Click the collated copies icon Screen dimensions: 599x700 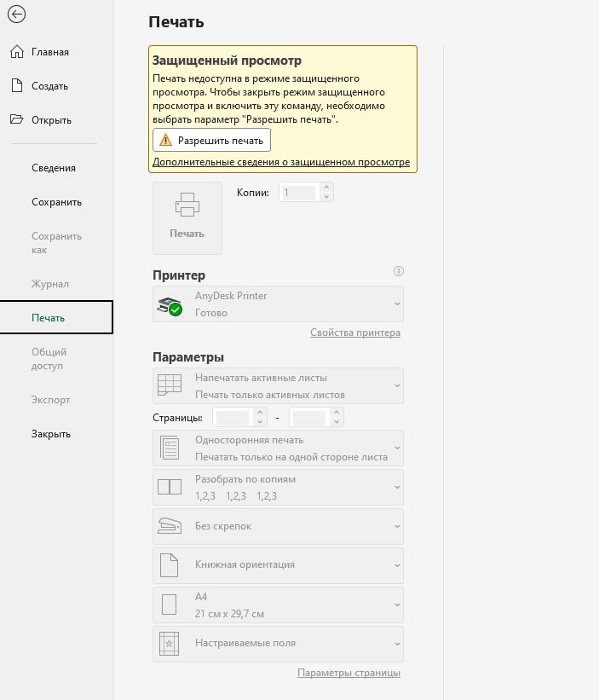[x=170, y=487]
